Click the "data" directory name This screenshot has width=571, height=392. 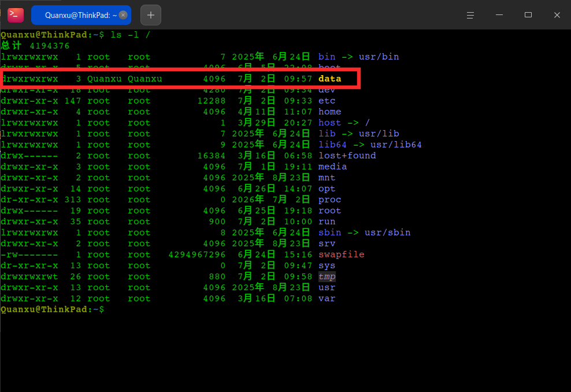pyautogui.click(x=330, y=79)
